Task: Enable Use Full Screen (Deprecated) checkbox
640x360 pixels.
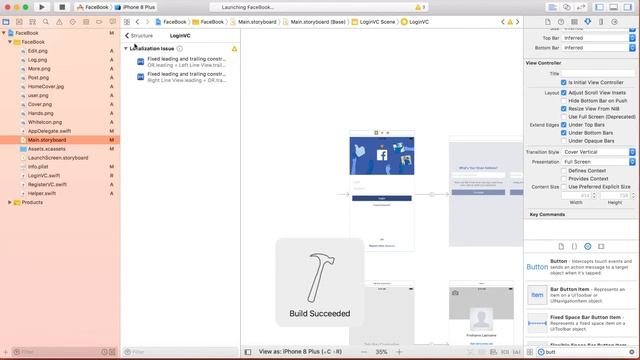Action: click(x=564, y=117)
